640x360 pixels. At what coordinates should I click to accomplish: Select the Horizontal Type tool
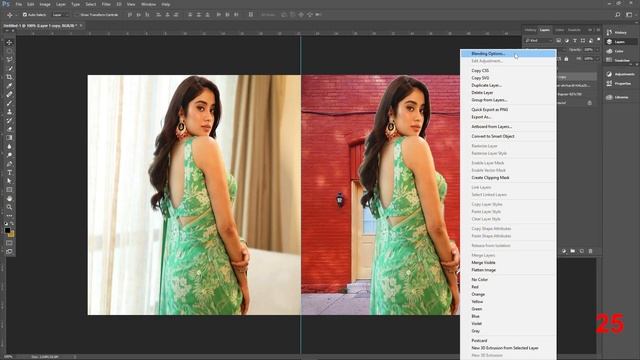pyautogui.click(x=9, y=173)
